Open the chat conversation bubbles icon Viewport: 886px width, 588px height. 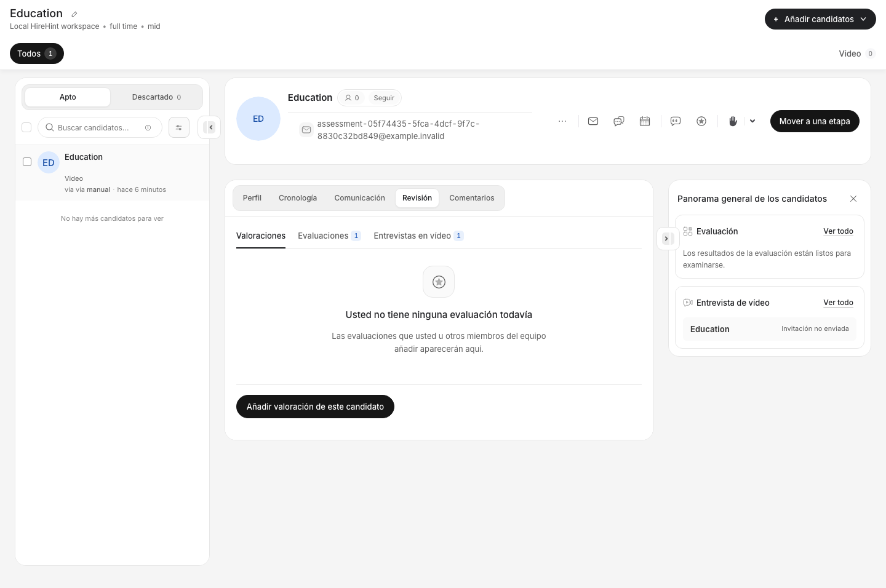point(619,121)
